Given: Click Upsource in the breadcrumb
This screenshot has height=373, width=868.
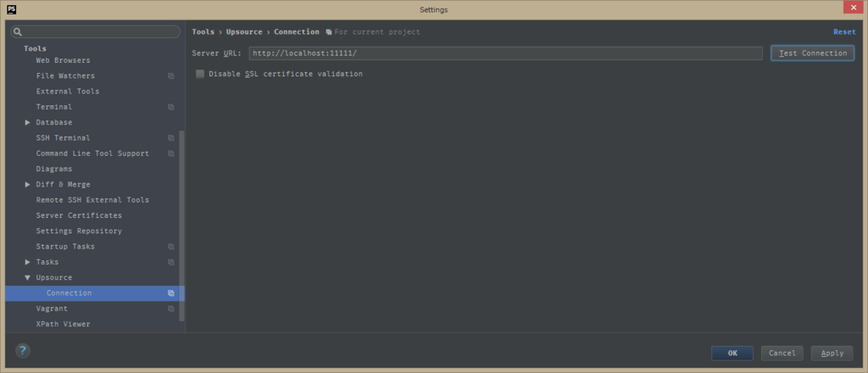Looking at the screenshot, I should point(244,32).
